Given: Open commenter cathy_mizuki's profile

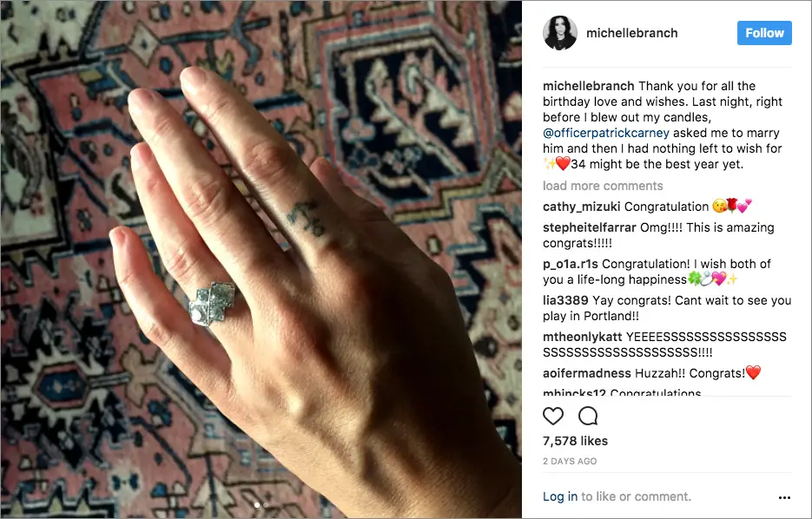Looking at the screenshot, I should [x=582, y=207].
